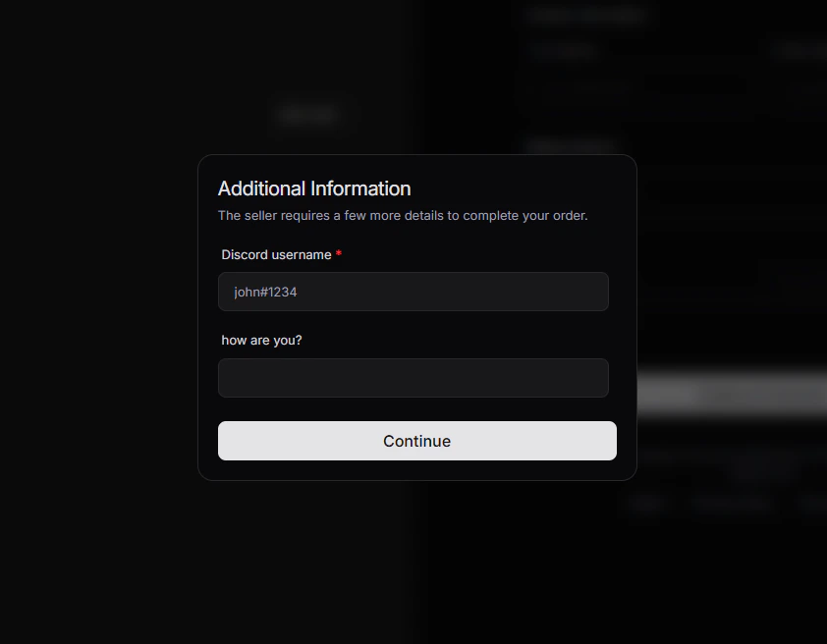Image resolution: width=827 pixels, height=644 pixels.
Task: Click the Continue button
Action: [x=417, y=441]
